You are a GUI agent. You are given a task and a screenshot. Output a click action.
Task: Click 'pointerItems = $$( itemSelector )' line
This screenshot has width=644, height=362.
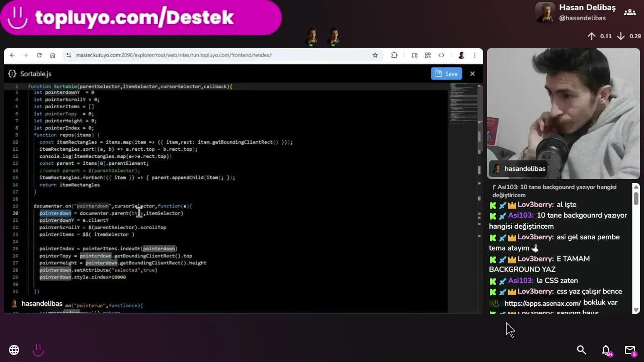tap(87, 234)
